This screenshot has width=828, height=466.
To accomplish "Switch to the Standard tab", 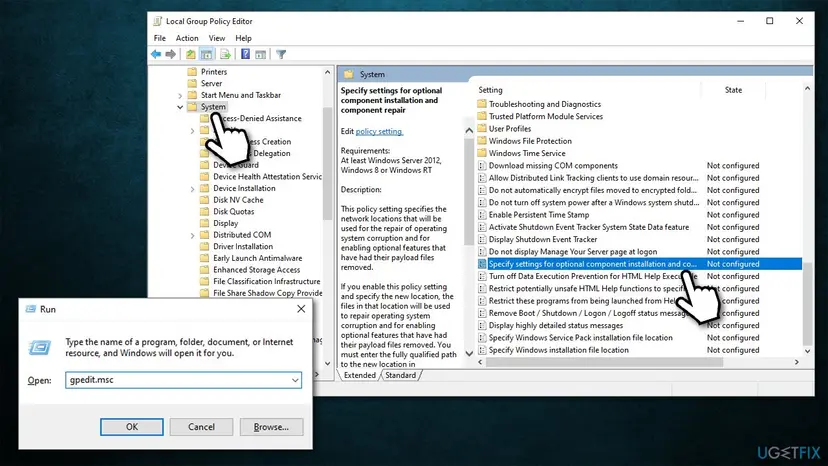I will [x=400, y=375].
